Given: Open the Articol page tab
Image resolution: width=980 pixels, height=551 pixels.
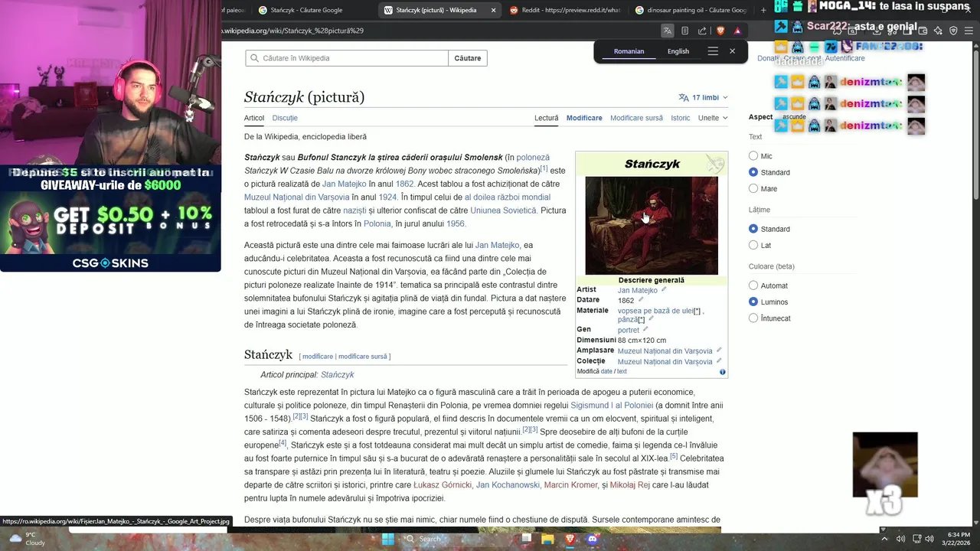Looking at the screenshot, I should pos(254,118).
